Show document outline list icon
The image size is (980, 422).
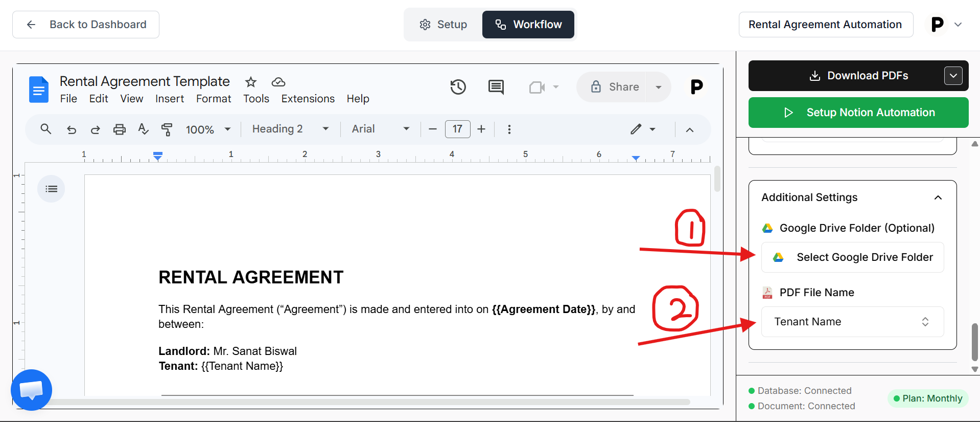coord(51,189)
